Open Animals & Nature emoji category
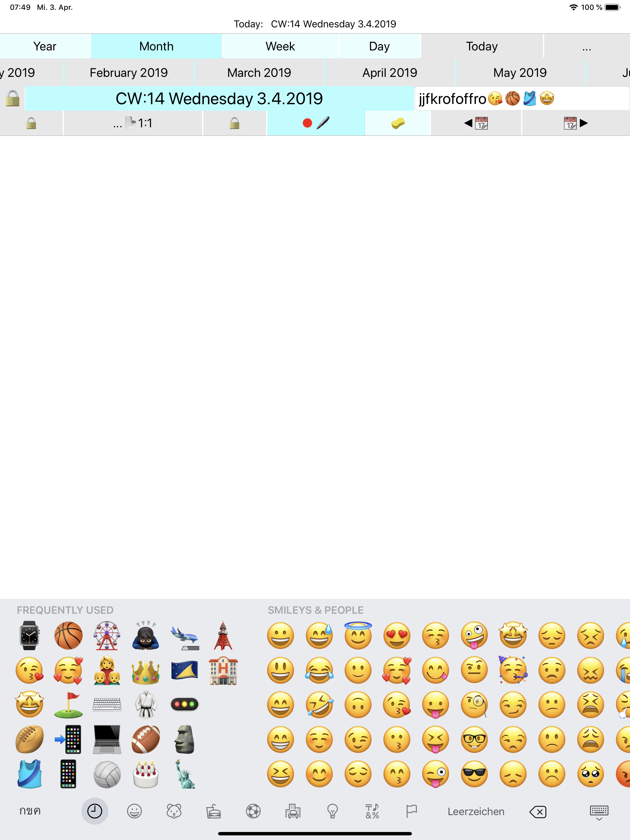 173,811
